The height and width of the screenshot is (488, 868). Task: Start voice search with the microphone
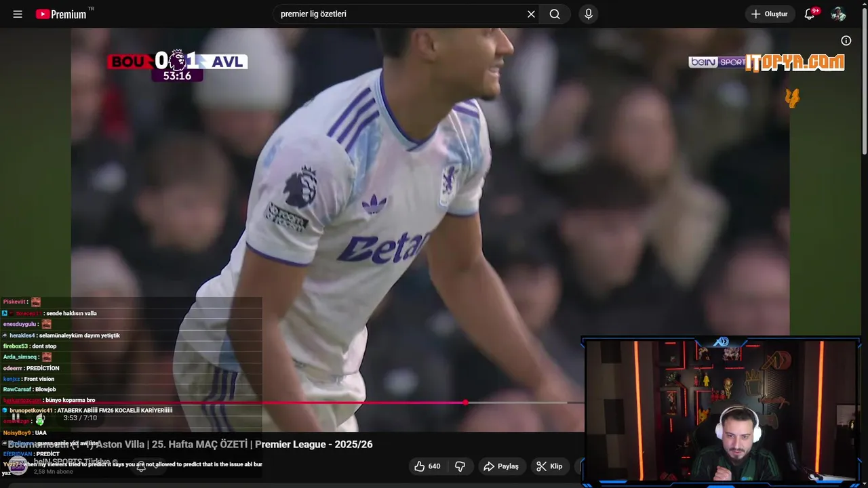point(589,14)
